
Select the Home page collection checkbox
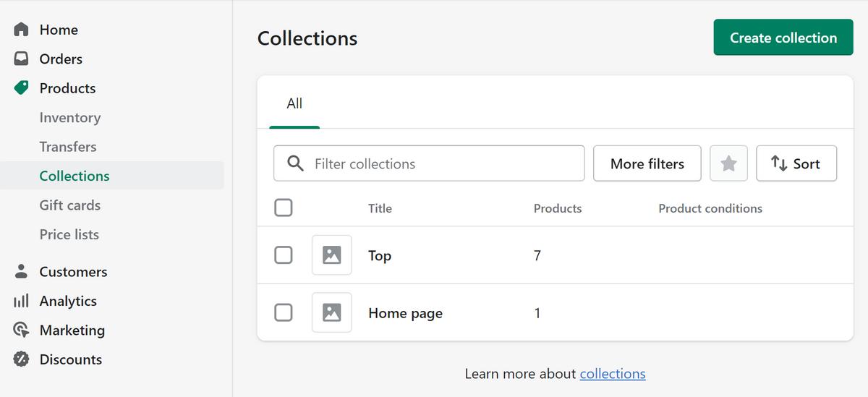point(284,312)
